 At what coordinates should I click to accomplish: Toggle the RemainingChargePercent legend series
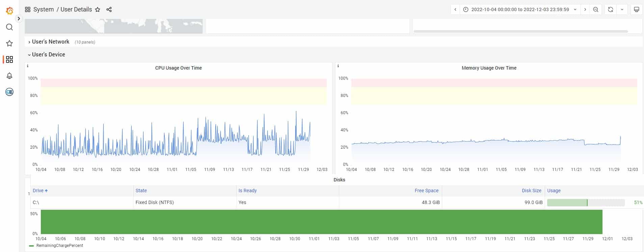pyautogui.click(x=59, y=246)
